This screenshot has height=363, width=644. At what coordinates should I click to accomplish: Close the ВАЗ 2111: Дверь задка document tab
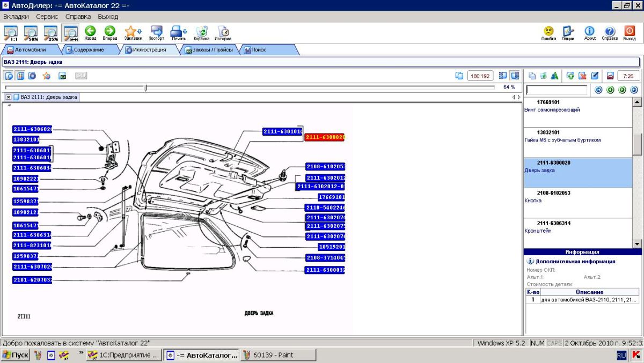click(x=9, y=97)
